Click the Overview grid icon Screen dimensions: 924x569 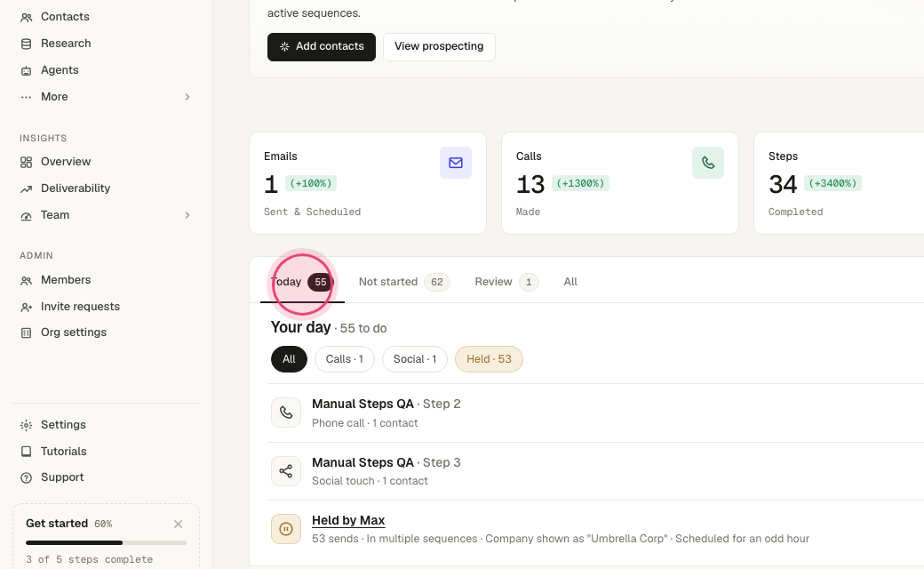tap(26, 162)
